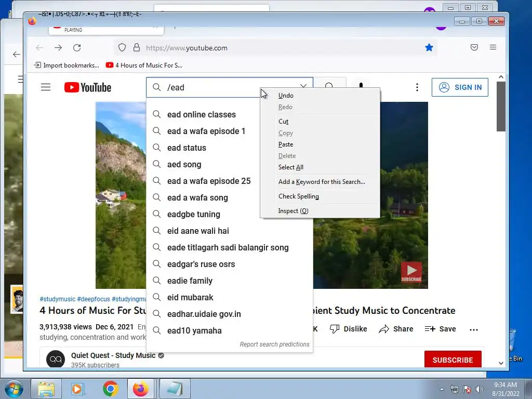Toggle the bookmark star in address bar
The height and width of the screenshot is (399, 532).
point(429,47)
